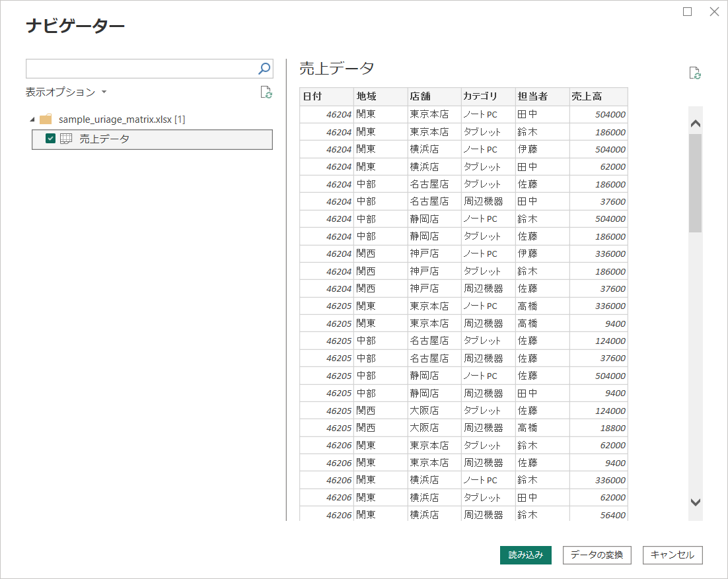This screenshot has height=579, width=728.
Task: Maximize the ナビゲーター dialog window
Action: [x=688, y=12]
